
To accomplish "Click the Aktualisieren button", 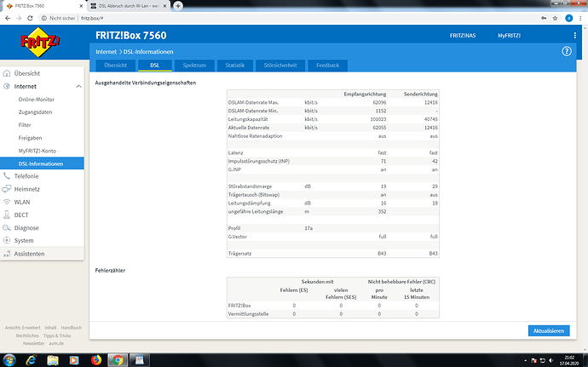I will 549,330.
